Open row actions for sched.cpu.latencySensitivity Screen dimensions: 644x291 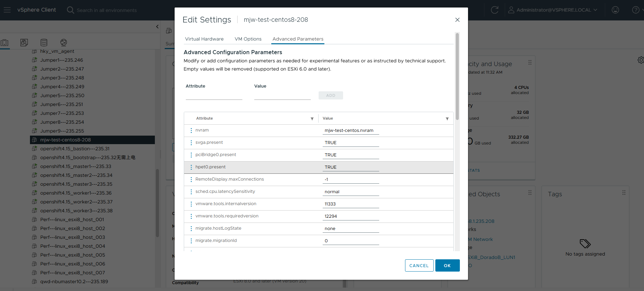click(191, 192)
